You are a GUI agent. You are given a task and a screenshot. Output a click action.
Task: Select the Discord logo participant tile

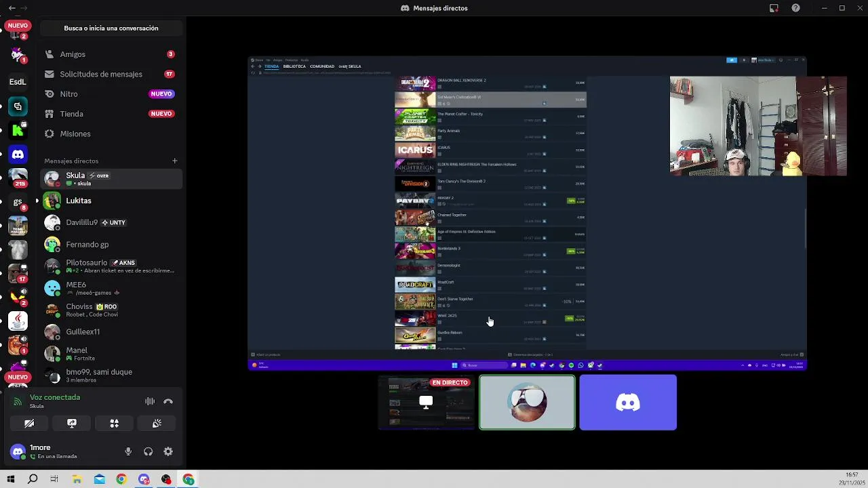628,403
